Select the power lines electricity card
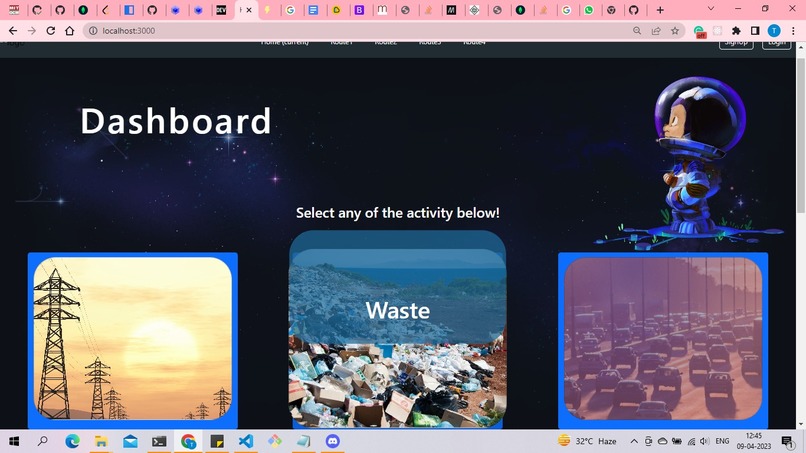The image size is (806, 453). click(133, 340)
